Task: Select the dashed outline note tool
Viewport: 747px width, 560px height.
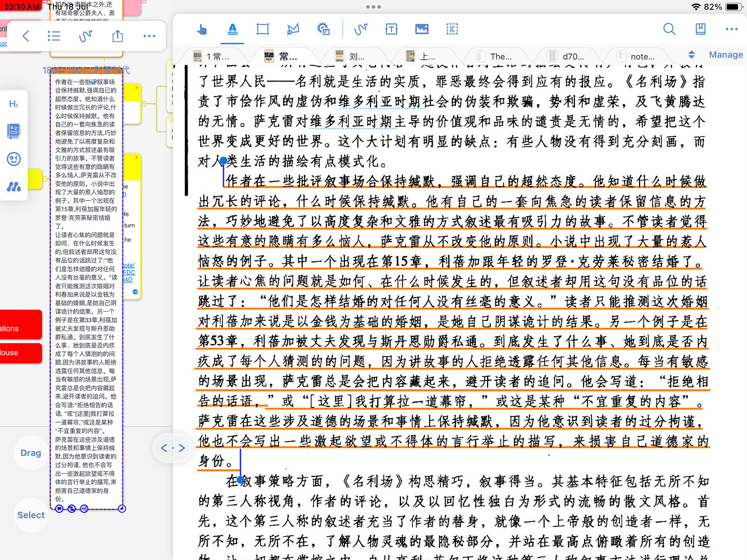Action: (x=452, y=29)
